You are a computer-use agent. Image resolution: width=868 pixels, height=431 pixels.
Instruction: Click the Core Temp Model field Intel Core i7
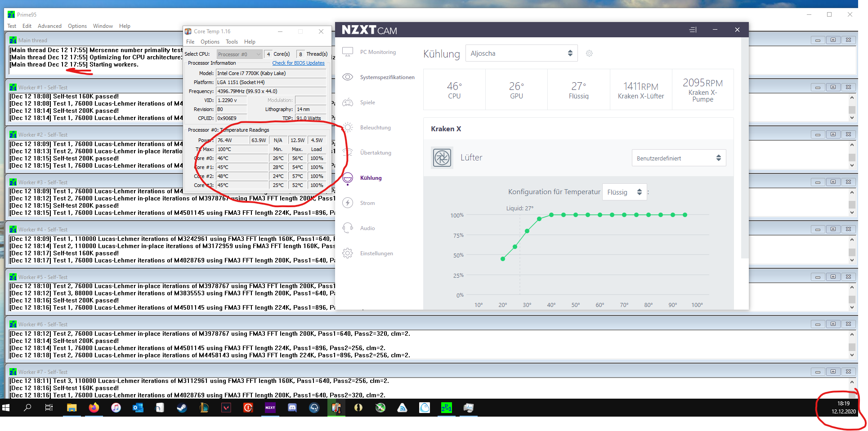[271, 73]
